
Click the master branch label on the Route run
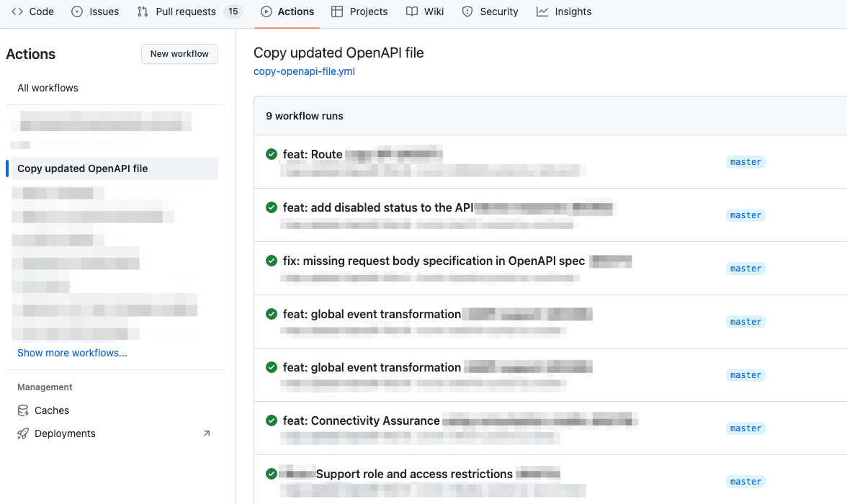(x=745, y=161)
